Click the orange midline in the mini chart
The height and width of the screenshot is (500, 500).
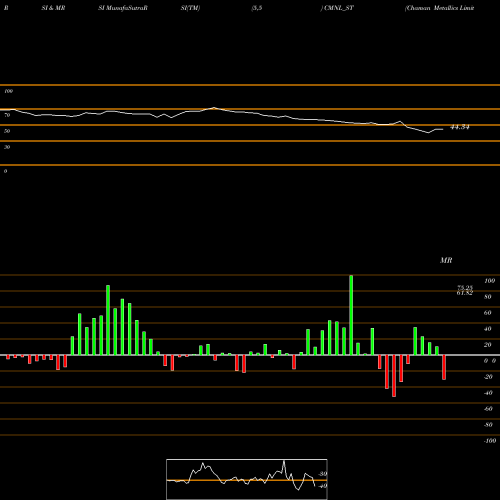(247, 480)
